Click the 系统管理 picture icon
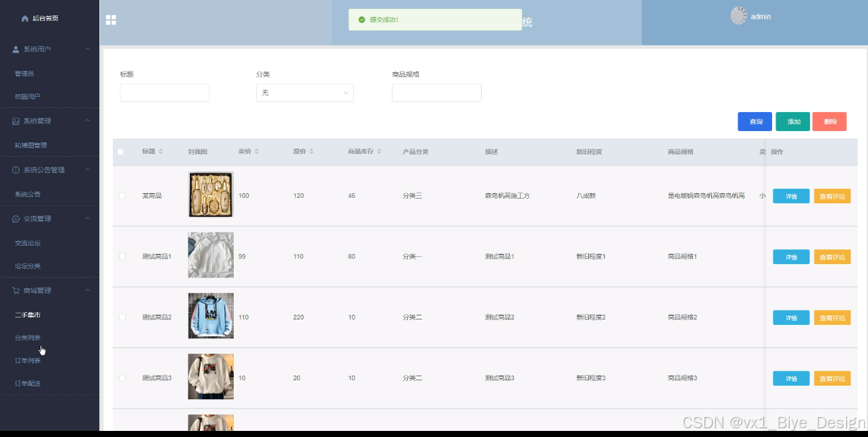868x437 pixels. [x=16, y=121]
